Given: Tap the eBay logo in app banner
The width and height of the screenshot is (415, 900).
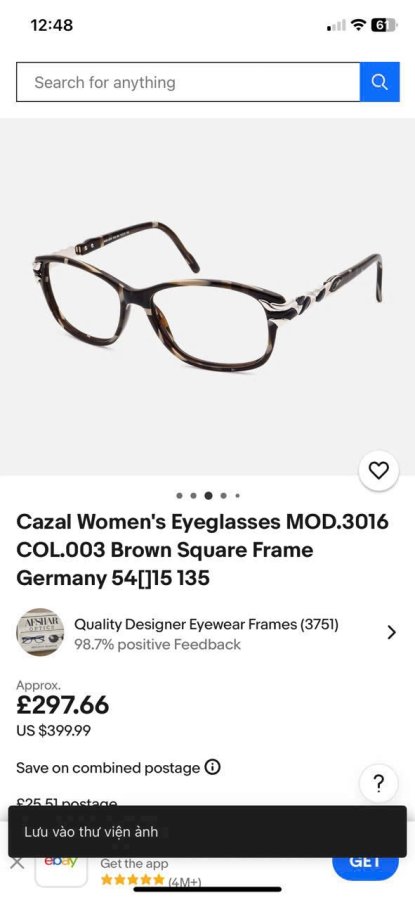Looking at the screenshot, I should [x=61, y=865].
